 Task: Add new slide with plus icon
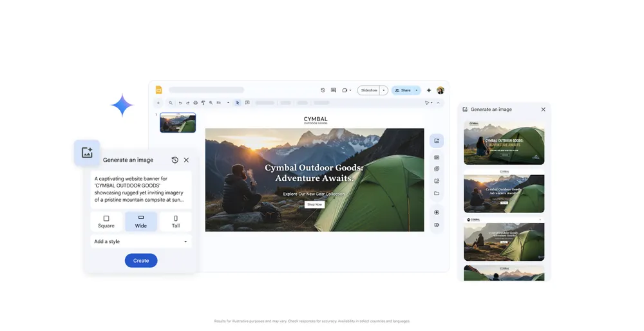158,103
